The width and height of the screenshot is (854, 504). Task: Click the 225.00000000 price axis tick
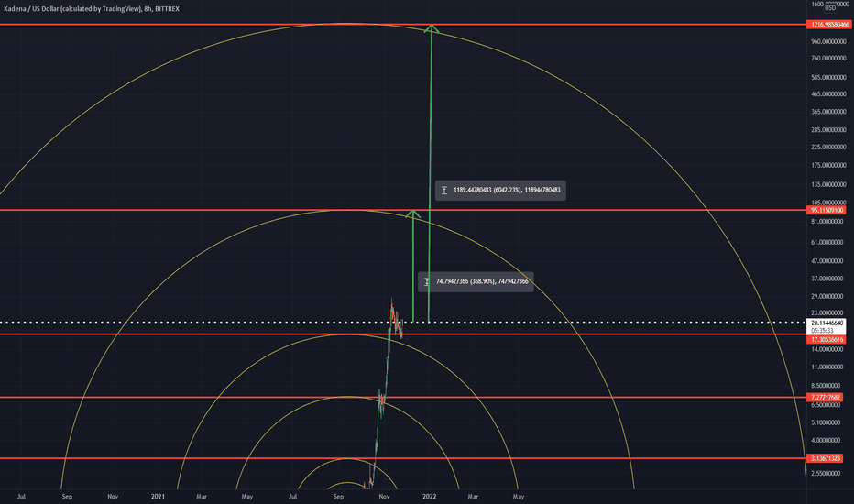[828, 148]
